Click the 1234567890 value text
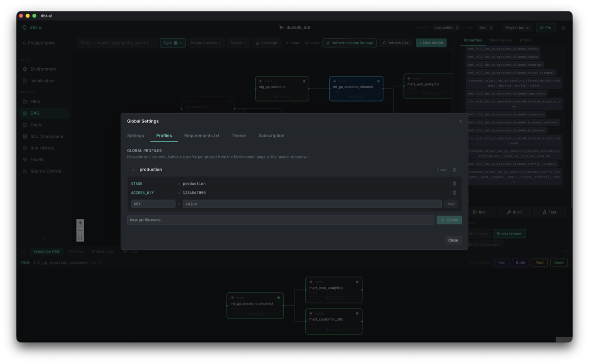 click(x=194, y=193)
